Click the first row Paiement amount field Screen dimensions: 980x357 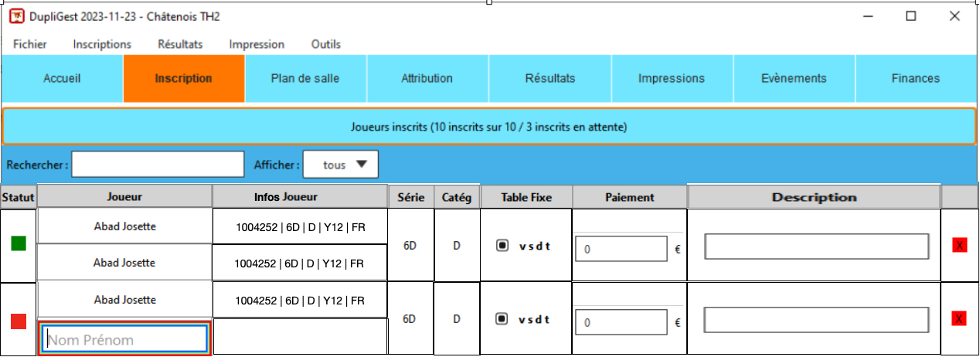[x=621, y=250]
